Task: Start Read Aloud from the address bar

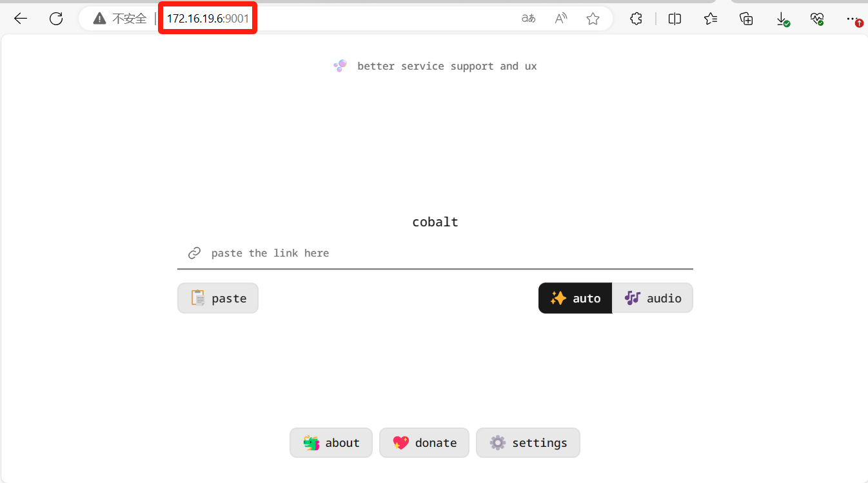Action: click(561, 19)
